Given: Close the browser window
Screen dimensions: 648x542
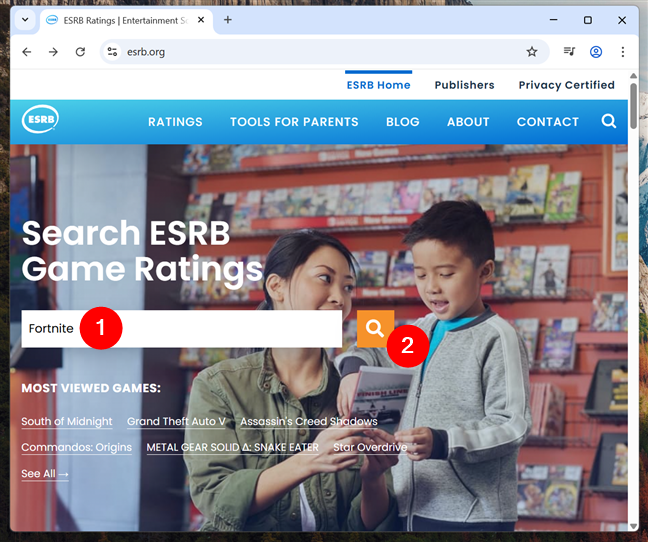Looking at the screenshot, I should coord(622,20).
